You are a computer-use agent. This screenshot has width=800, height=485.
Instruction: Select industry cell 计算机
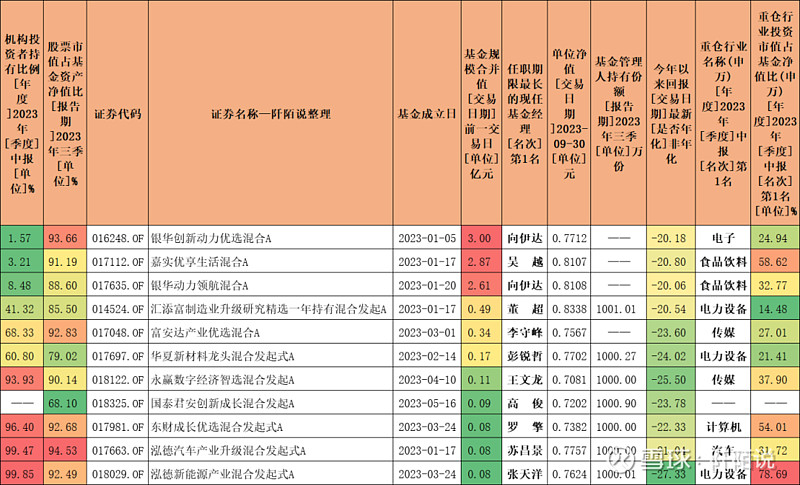click(x=723, y=427)
